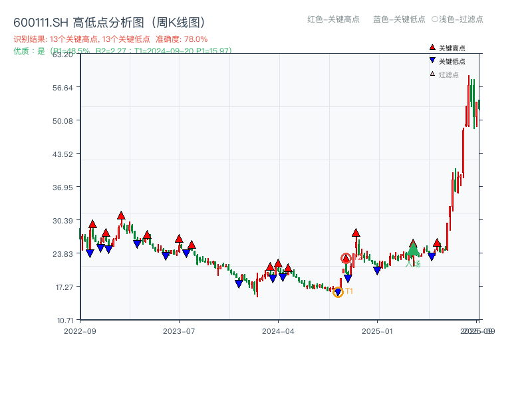
Task: Click the red T2 label
Action: (358, 259)
